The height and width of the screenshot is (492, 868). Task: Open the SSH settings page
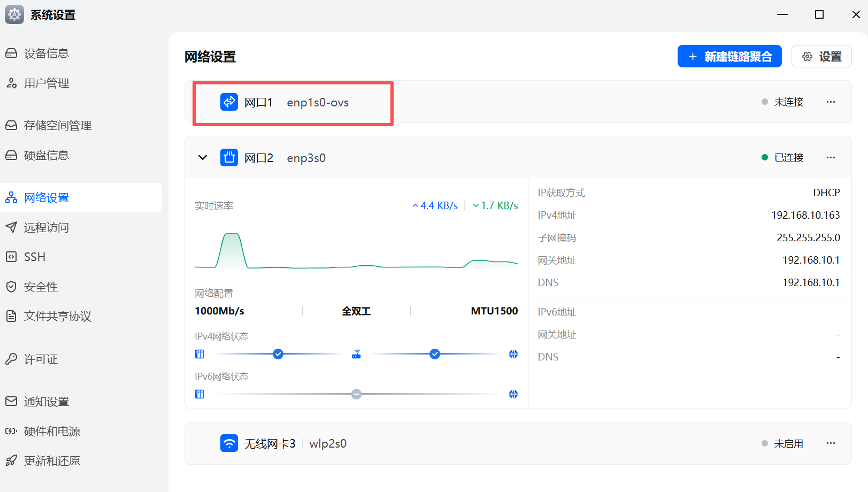pyautogui.click(x=81, y=257)
